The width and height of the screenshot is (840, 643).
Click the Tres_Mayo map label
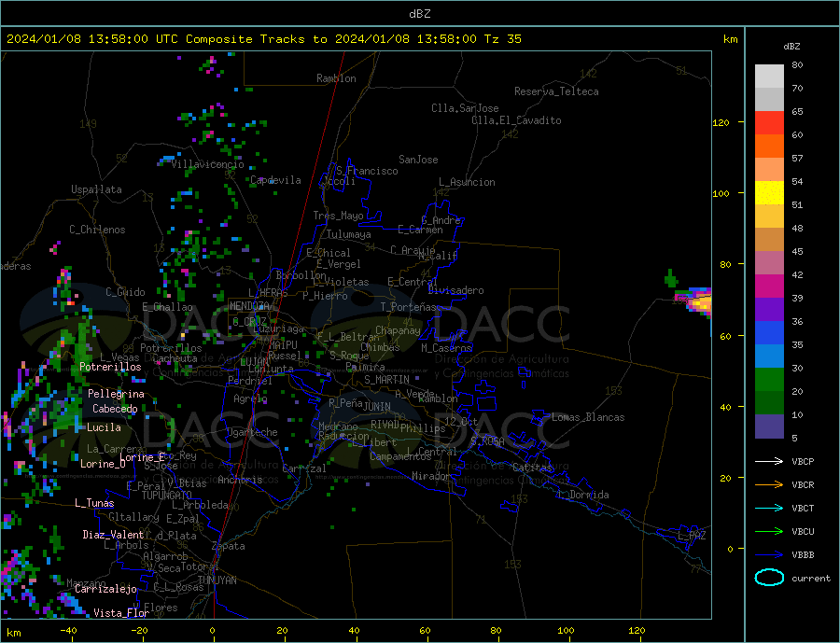pyautogui.click(x=338, y=216)
